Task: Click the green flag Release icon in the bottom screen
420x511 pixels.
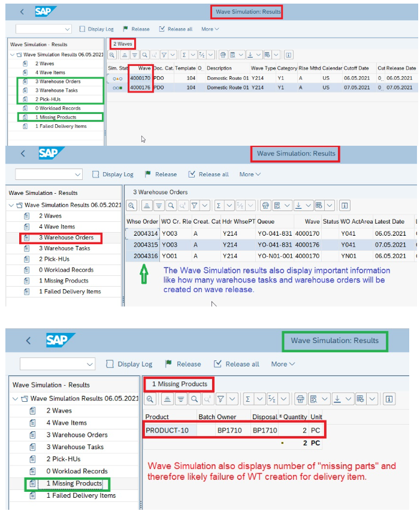Action: pos(168,364)
